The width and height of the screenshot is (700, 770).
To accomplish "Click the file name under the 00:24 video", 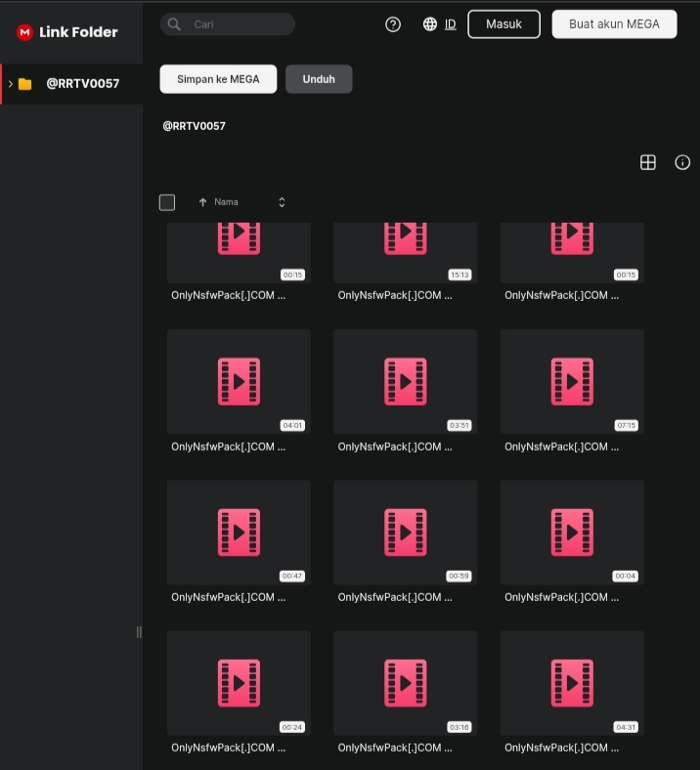I will pyautogui.click(x=229, y=748).
